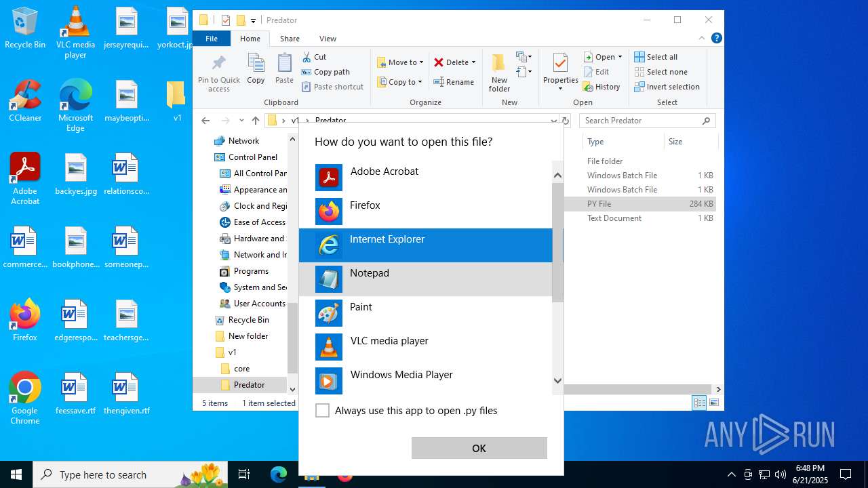The height and width of the screenshot is (488, 868).
Task: Select Recycle Bin in the navigation tree
Action: tap(248, 320)
